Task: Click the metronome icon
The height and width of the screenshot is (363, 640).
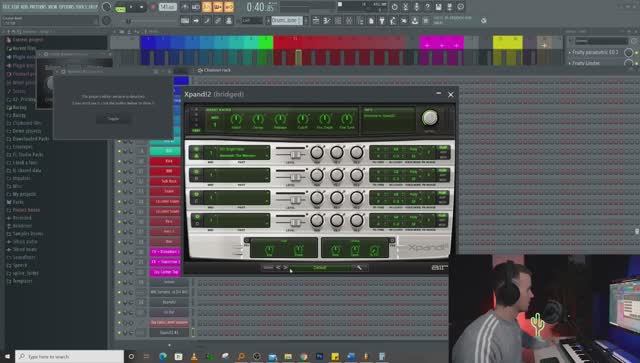Action: tap(185, 7)
